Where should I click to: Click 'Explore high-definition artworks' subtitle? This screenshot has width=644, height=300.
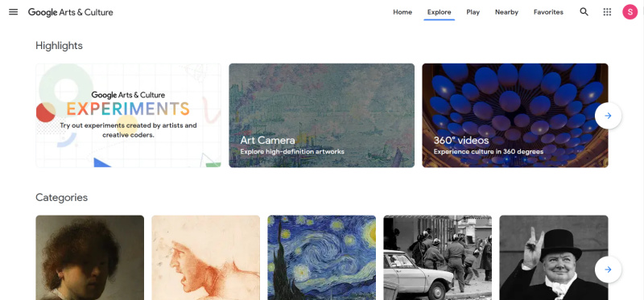(292, 152)
